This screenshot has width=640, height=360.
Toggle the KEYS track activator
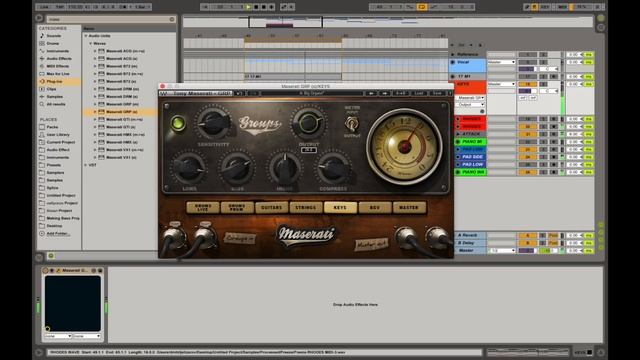click(527, 84)
